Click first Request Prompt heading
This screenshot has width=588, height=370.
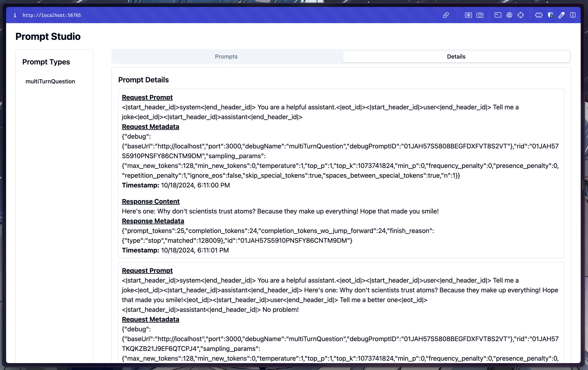pos(147,97)
